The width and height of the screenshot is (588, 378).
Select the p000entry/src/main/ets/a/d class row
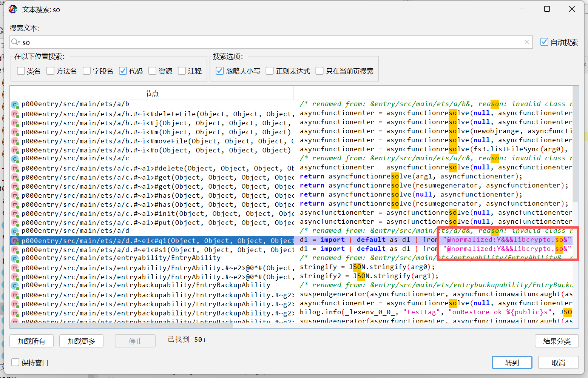[x=152, y=231]
